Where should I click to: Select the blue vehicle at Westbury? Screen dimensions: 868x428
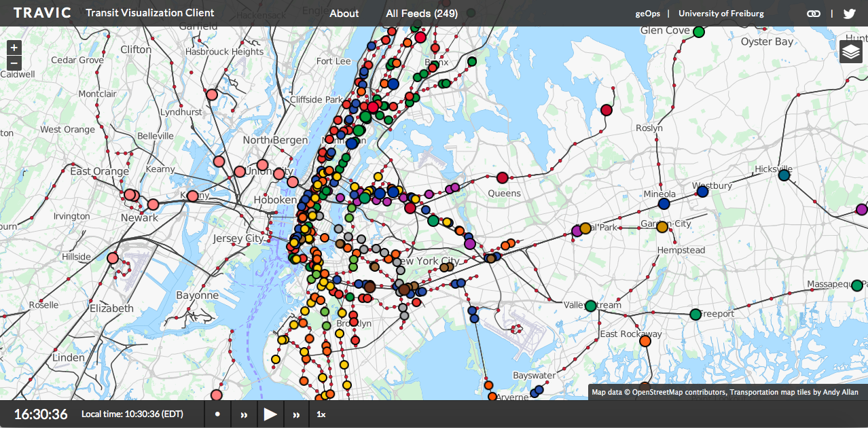703,192
